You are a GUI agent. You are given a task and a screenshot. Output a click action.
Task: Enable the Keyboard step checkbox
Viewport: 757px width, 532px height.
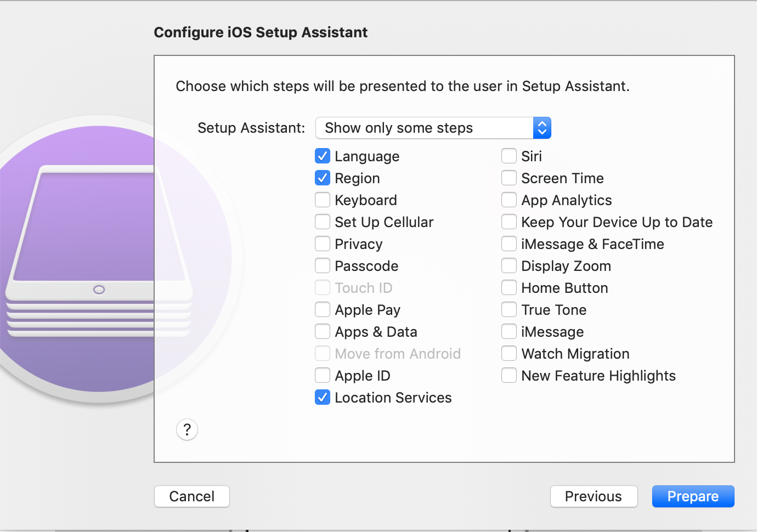pos(323,200)
